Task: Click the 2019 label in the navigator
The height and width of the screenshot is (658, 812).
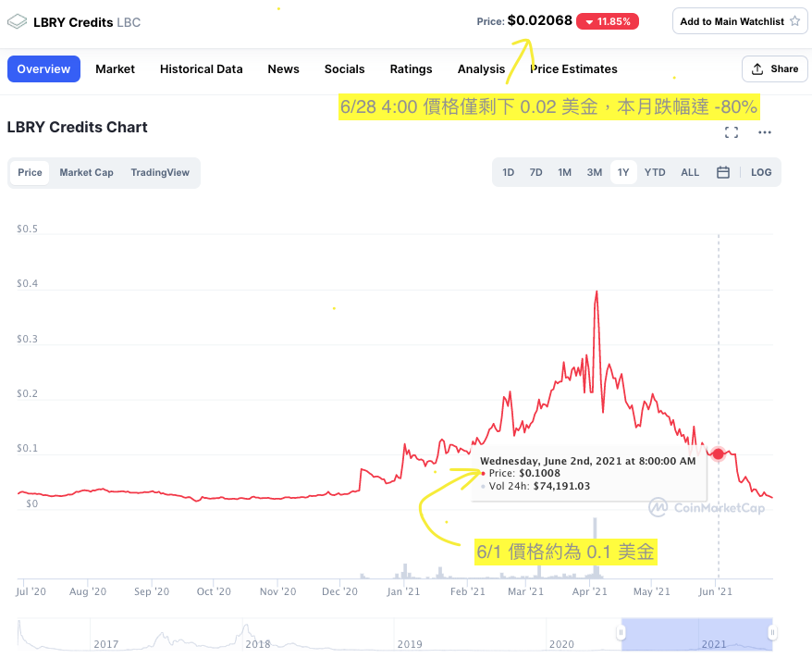Action: pyautogui.click(x=410, y=644)
